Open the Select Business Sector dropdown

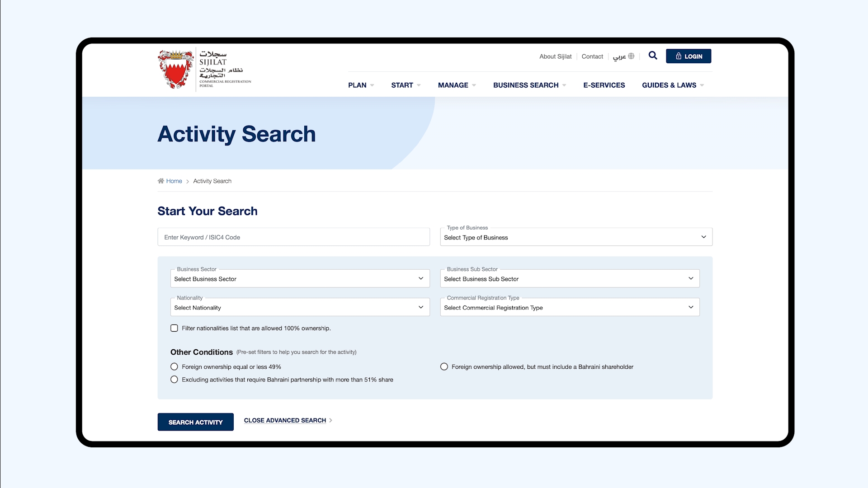click(299, 278)
